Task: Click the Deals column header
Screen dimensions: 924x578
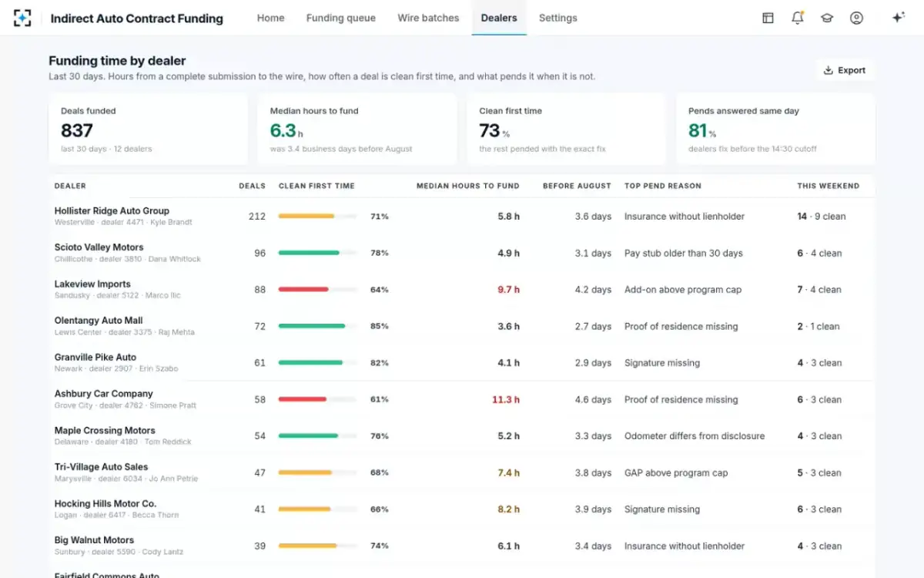Action: tap(252, 186)
